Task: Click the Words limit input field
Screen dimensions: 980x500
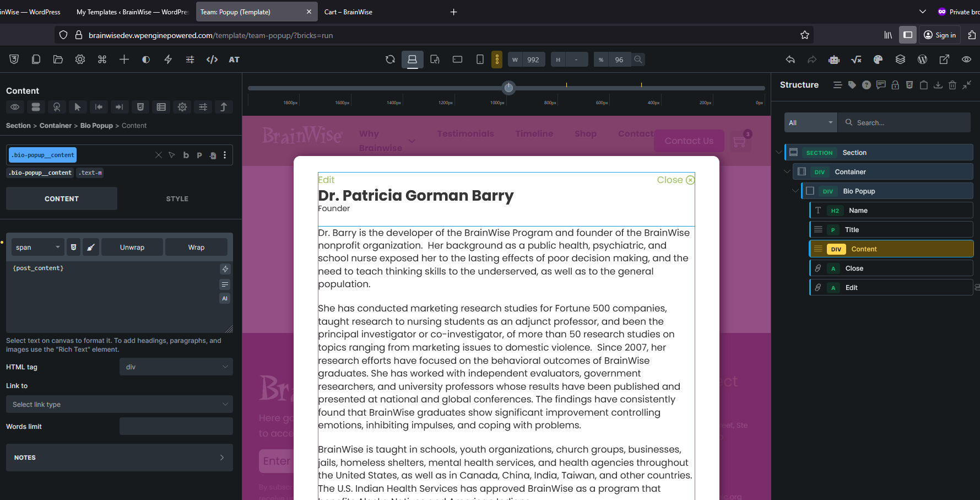Action: coord(176,426)
